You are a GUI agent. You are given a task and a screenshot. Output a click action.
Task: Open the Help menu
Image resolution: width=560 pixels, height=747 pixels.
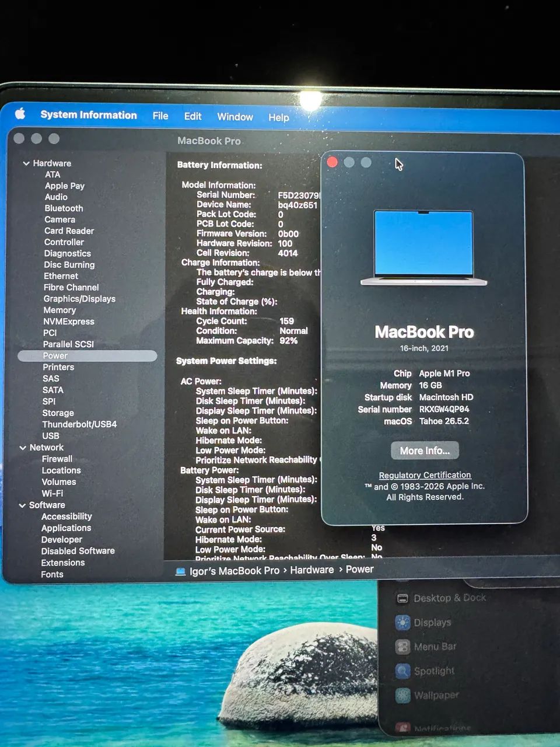pyautogui.click(x=279, y=117)
